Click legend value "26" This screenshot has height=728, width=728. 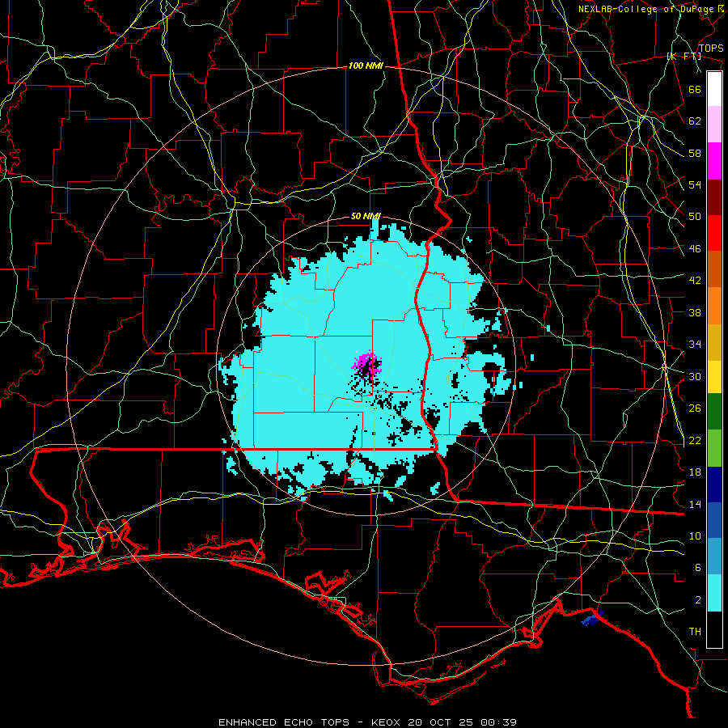(x=695, y=408)
